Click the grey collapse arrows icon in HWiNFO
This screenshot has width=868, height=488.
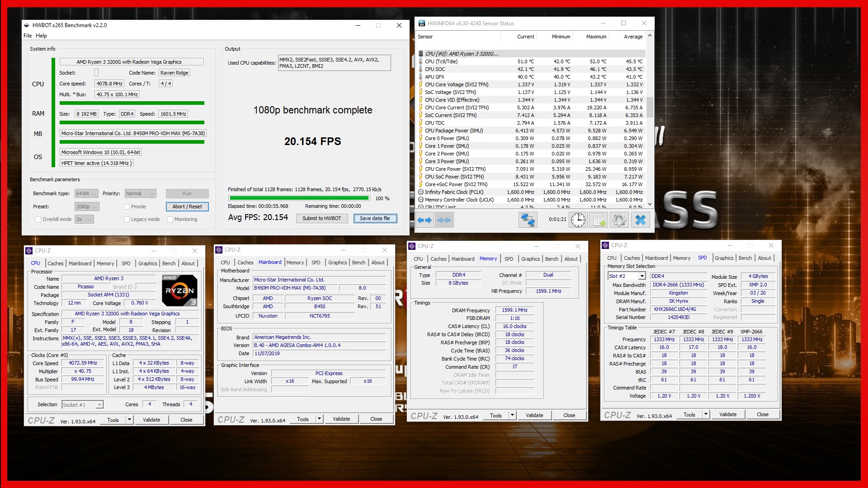[x=444, y=220]
